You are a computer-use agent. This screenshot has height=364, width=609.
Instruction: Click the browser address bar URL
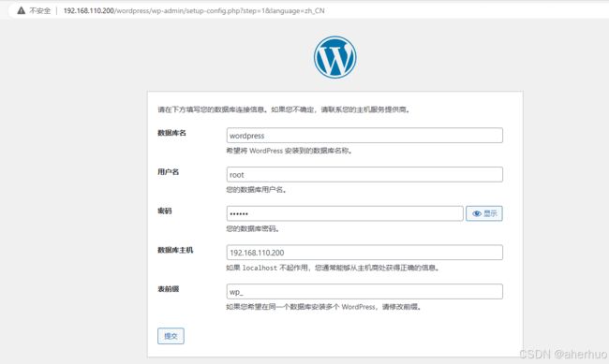pos(194,11)
